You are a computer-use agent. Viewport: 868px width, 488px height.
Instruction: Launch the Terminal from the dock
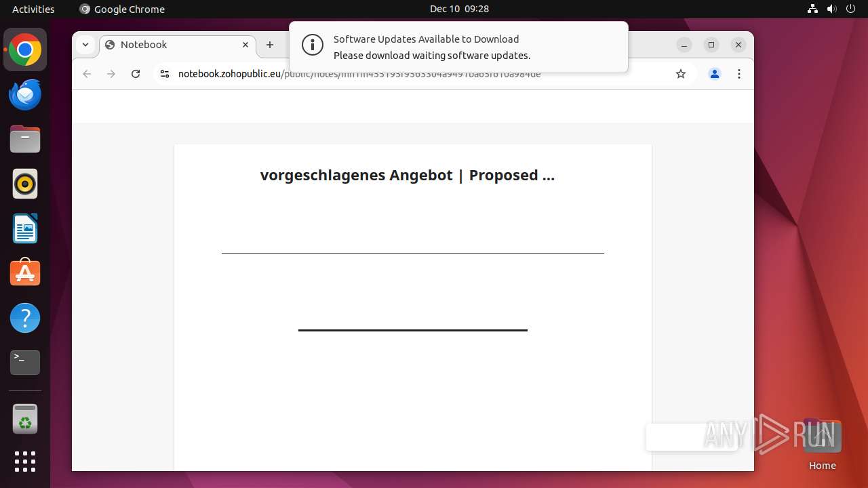point(25,363)
